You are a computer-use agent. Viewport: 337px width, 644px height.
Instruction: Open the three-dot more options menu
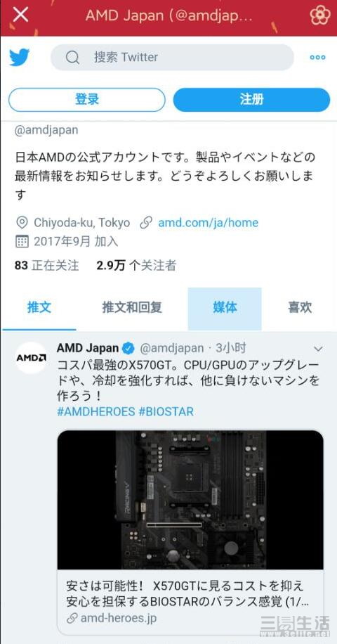tap(318, 58)
